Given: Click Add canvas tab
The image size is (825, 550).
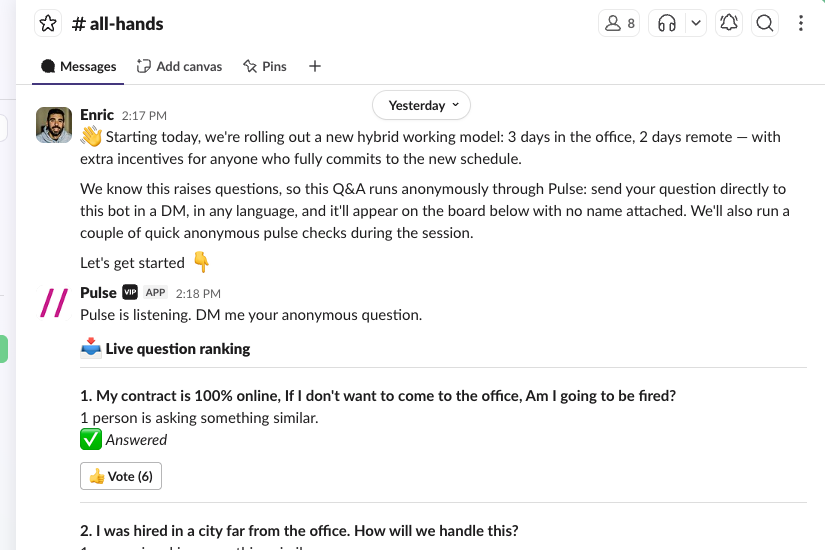Looking at the screenshot, I should (179, 66).
